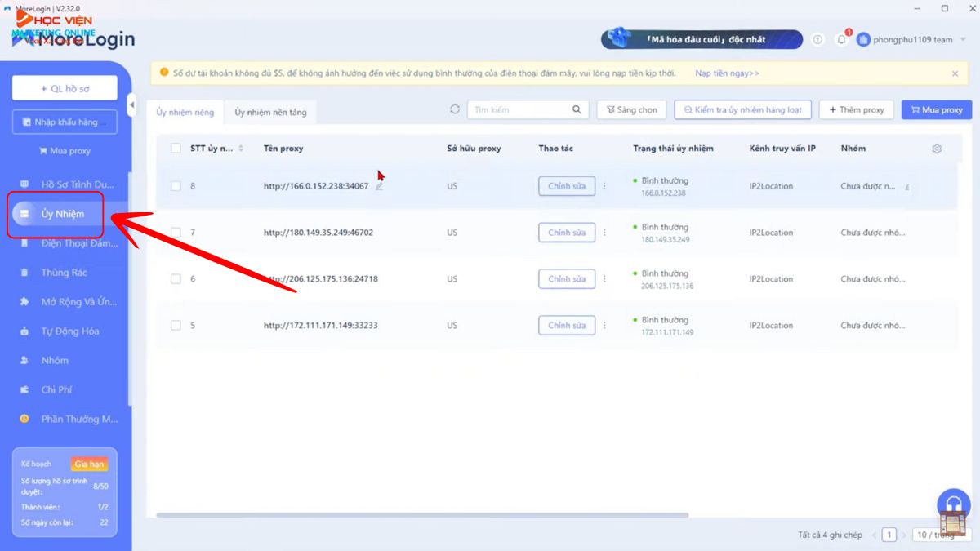Screen dimensions: 980x551
Task: Click the help question-mark icon
Action: (818, 39)
